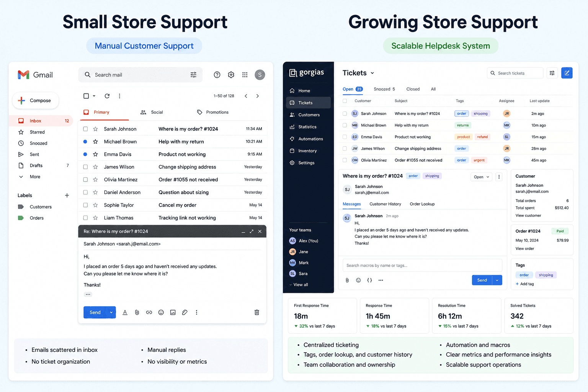Viewport: 588px width, 392px height.
Task: Go to next page of Gmail emails
Action: [257, 96]
